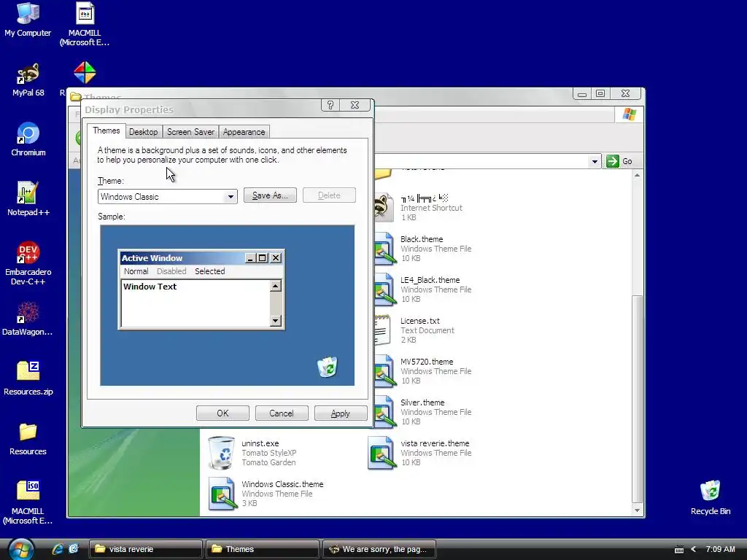Click the Windows Classic.theme file name

(x=282, y=484)
